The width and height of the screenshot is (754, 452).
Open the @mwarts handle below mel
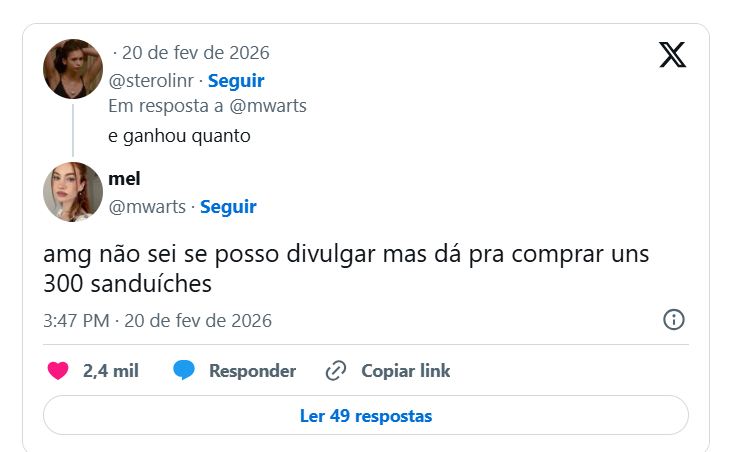click(x=146, y=207)
